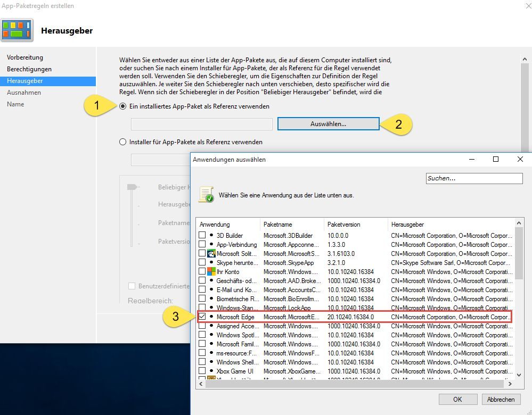Sort list by Herausgeber column header
This screenshot has width=532, height=415.
[451, 225]
